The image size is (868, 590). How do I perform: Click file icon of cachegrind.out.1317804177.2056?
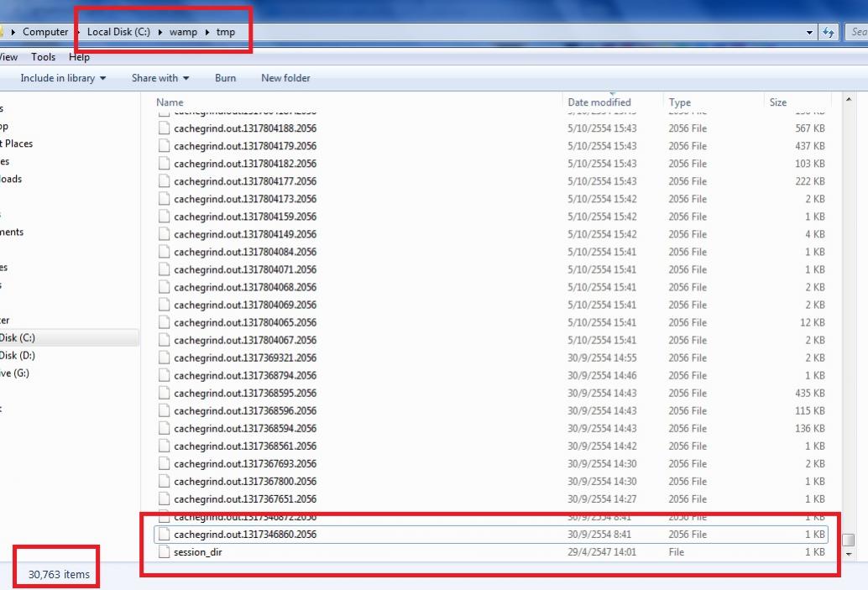[x=164, y=181]
